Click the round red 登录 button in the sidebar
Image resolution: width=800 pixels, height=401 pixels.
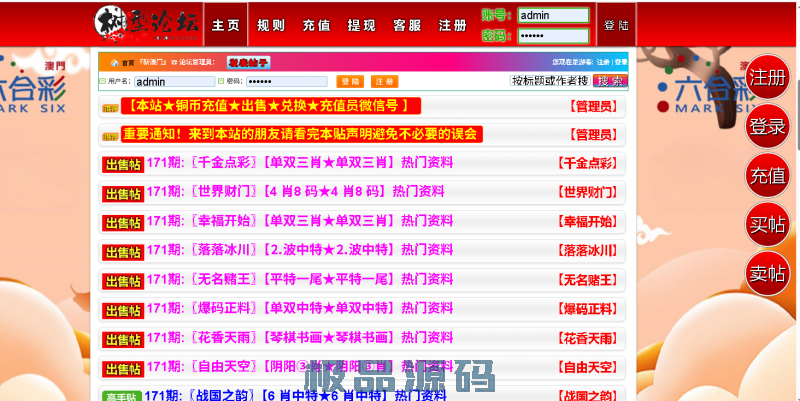pos(767,127)
